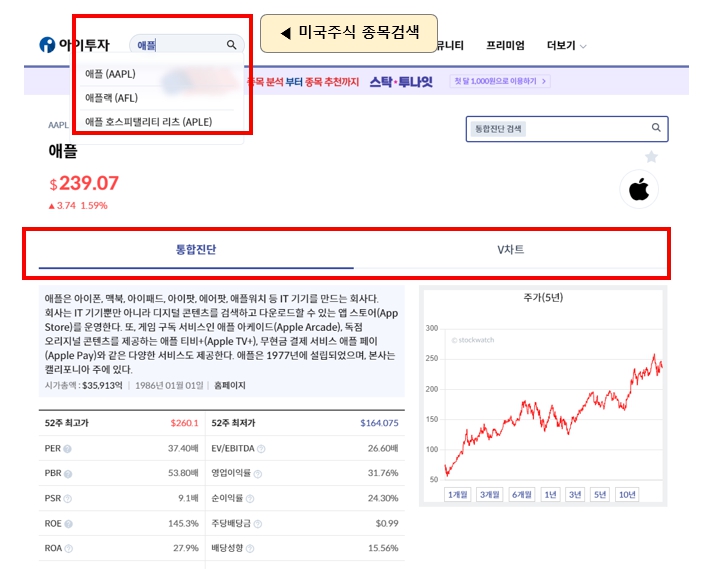
Task: Open the 주당배당금 help icon
Action: tap(258, 524)
